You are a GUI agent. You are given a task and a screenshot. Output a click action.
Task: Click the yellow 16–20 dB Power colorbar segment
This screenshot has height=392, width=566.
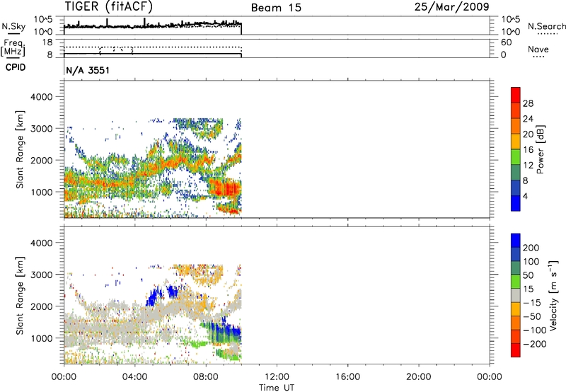tap(516, 142)
